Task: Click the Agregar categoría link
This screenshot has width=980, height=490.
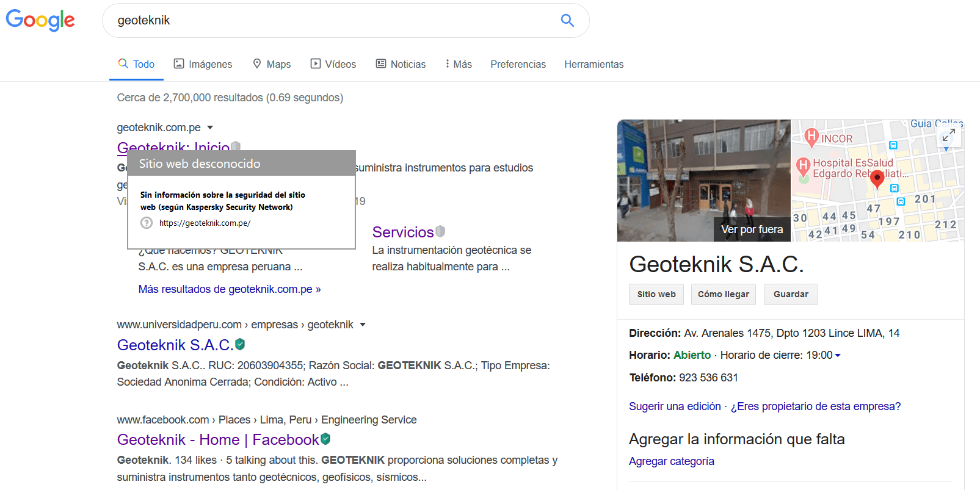Action: (672, 461)
